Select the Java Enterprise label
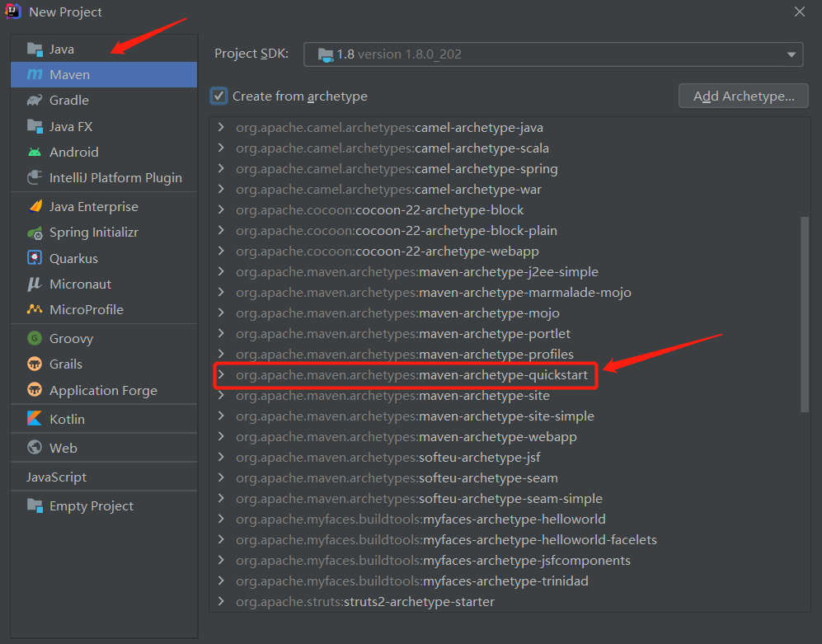This screenshot has width=822, height=644. pyautogui.click(x=94, y=207)
